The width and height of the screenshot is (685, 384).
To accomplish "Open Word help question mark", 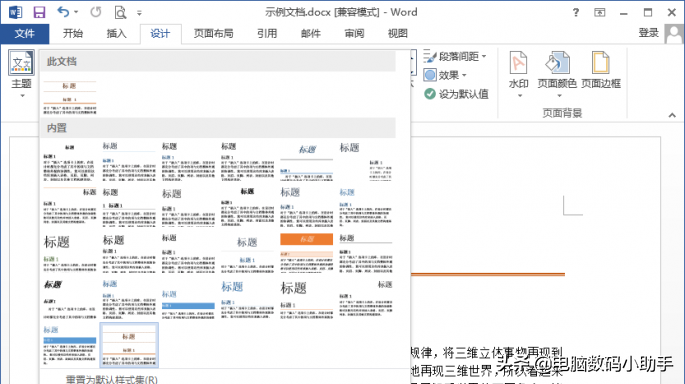I will tap(576, 12).
